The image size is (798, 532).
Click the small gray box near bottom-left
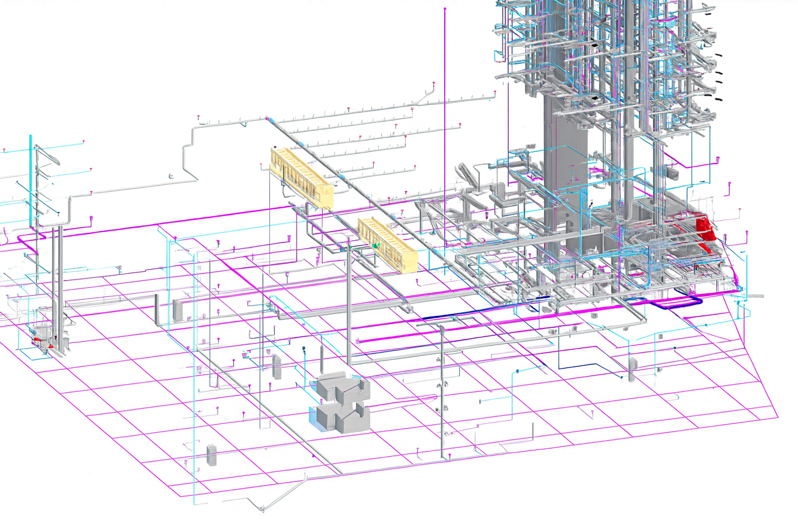(x=211, y=455)
